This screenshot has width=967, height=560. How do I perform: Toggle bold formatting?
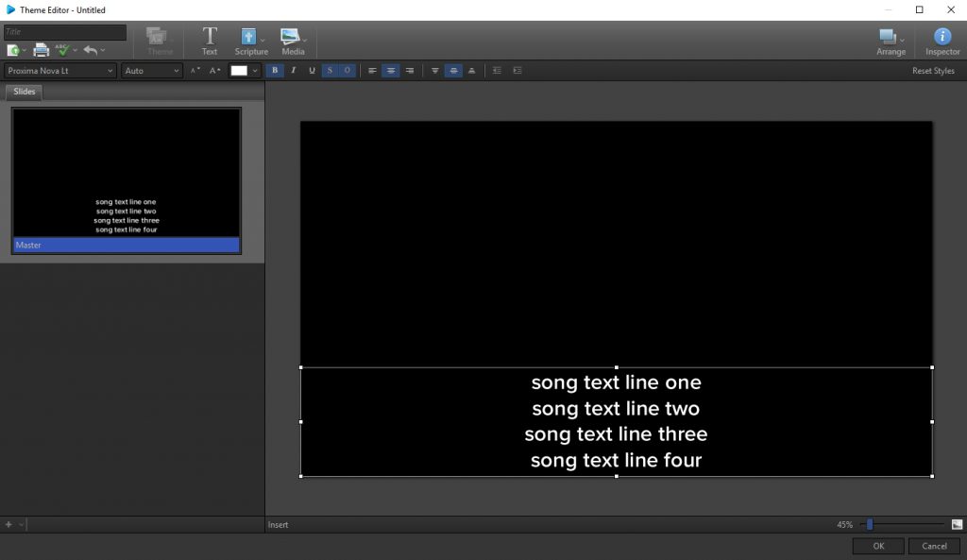[x=275, y=70]
